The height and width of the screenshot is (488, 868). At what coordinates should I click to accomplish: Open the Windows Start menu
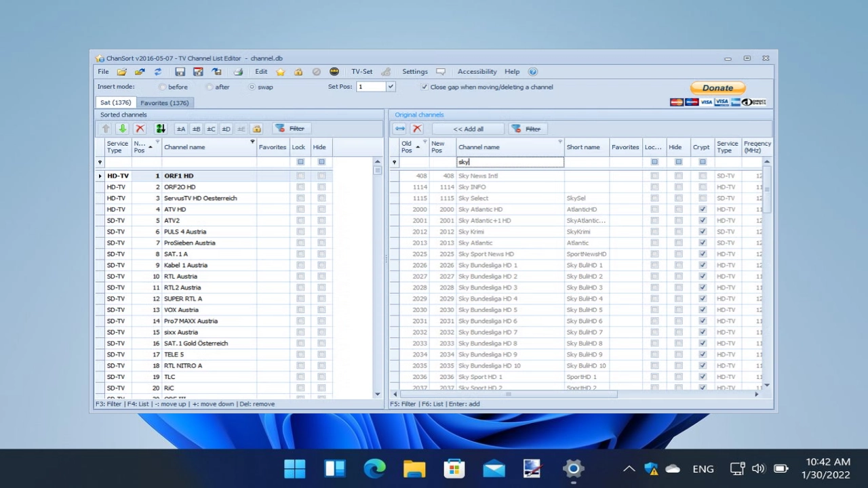tap(295, 468)
